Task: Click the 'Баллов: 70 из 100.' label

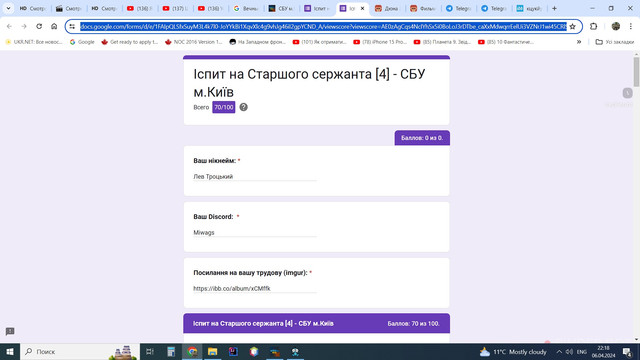Action: click(x=413, y=323)
